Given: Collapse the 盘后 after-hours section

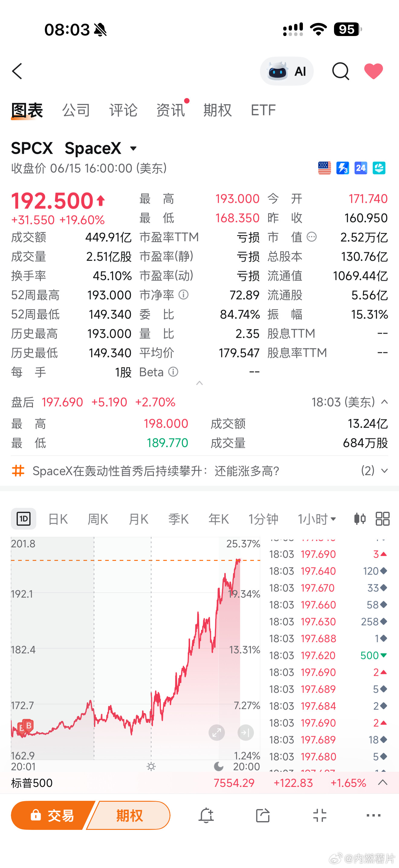Looking at the screenshot, I should (384, 402).
